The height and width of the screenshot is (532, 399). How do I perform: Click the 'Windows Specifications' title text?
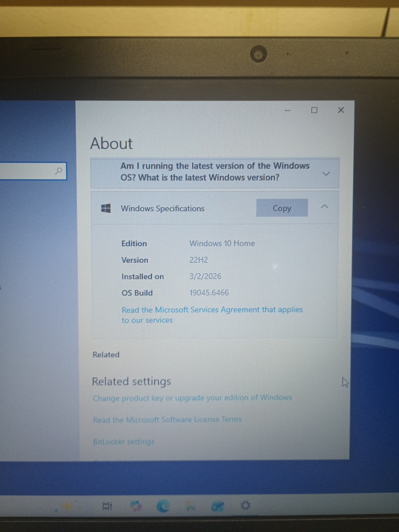[163, 208]
